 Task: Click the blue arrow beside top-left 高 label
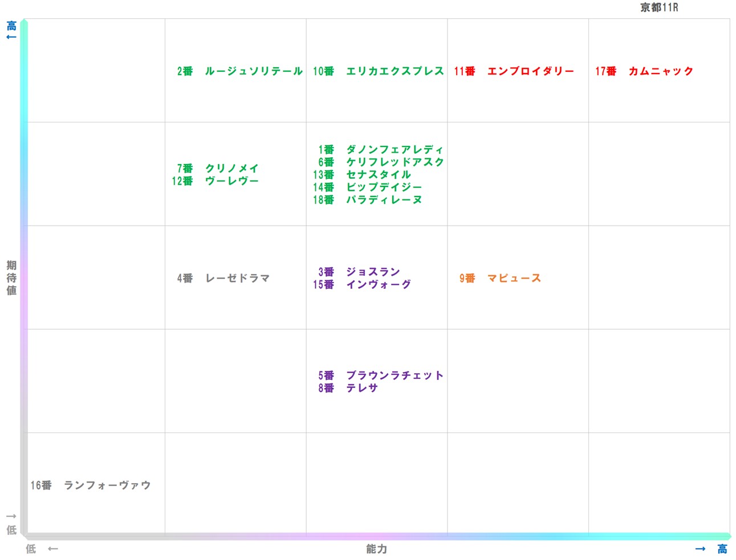coord(11,37)
